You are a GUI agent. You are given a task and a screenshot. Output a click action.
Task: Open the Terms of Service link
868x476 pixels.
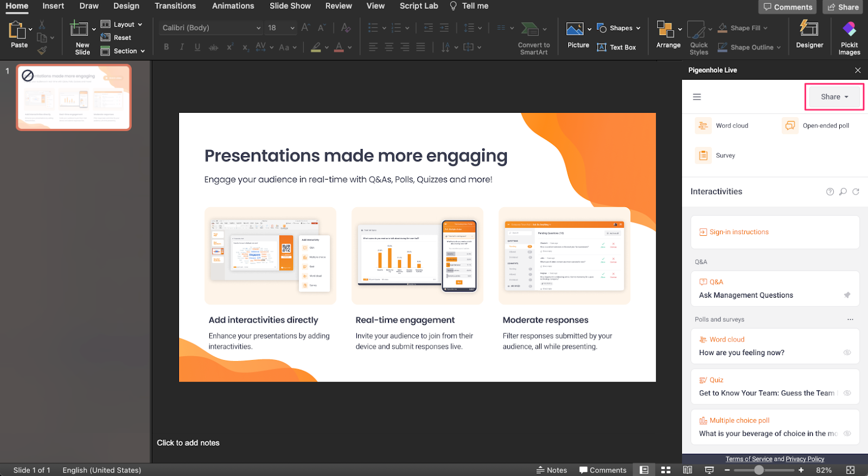click(749, 459)
